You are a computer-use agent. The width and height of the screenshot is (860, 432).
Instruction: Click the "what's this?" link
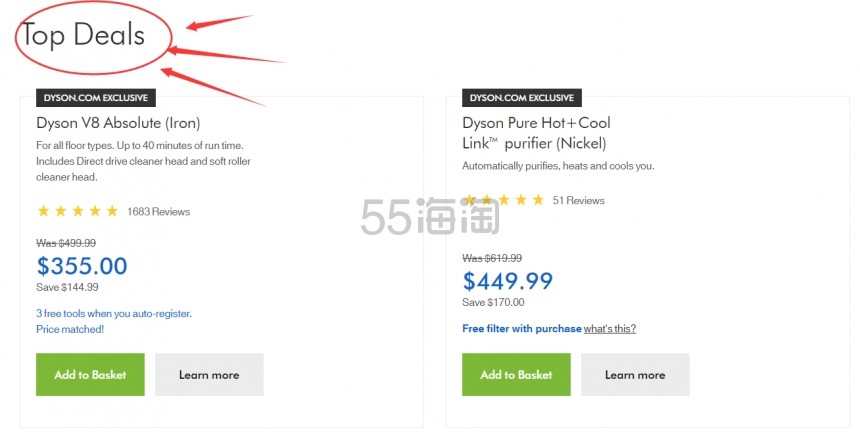click(x=610, y=328)
